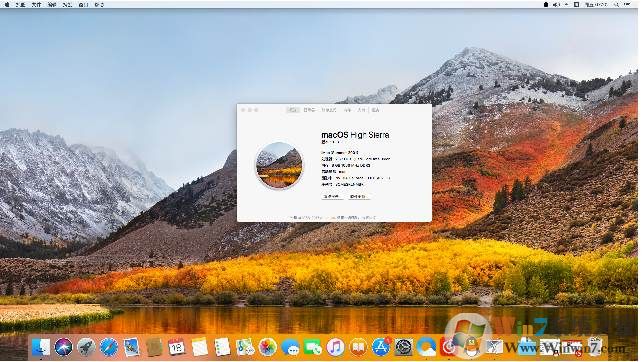Click macOS High Sierra round logo image

click(x=279, y=165)
